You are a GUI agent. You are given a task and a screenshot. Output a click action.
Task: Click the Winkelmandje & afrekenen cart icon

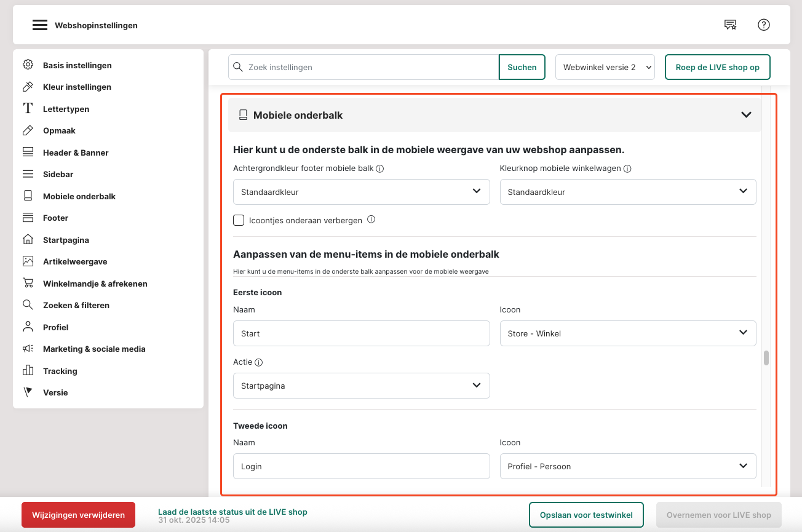pyautogui.click(x=28, y=284)
